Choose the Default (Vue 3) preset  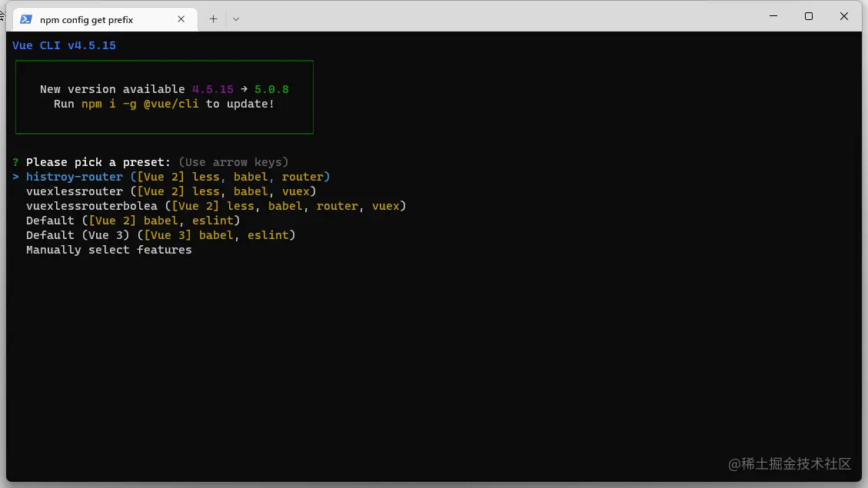161,235
